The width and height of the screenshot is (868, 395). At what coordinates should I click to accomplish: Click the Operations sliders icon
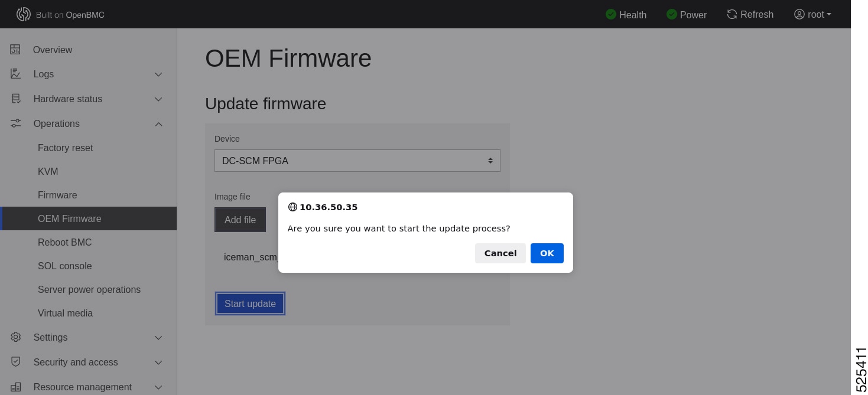[x=15, y=123]
